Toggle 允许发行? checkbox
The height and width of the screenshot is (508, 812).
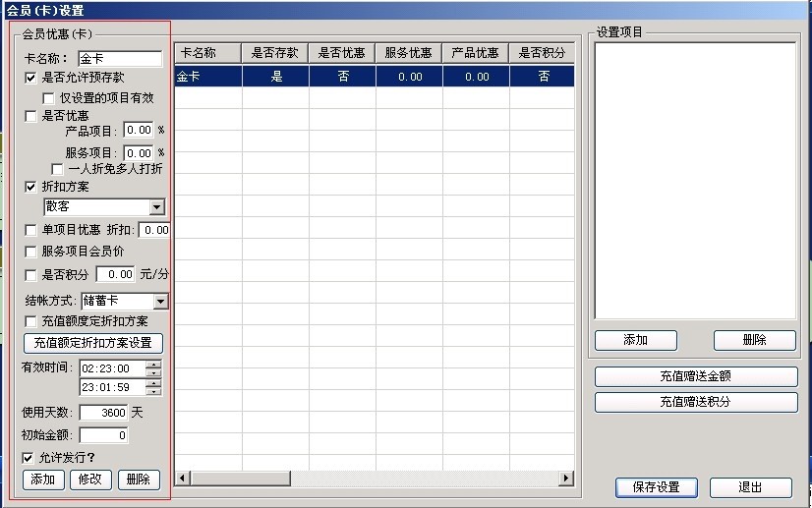tap(28, 458)
